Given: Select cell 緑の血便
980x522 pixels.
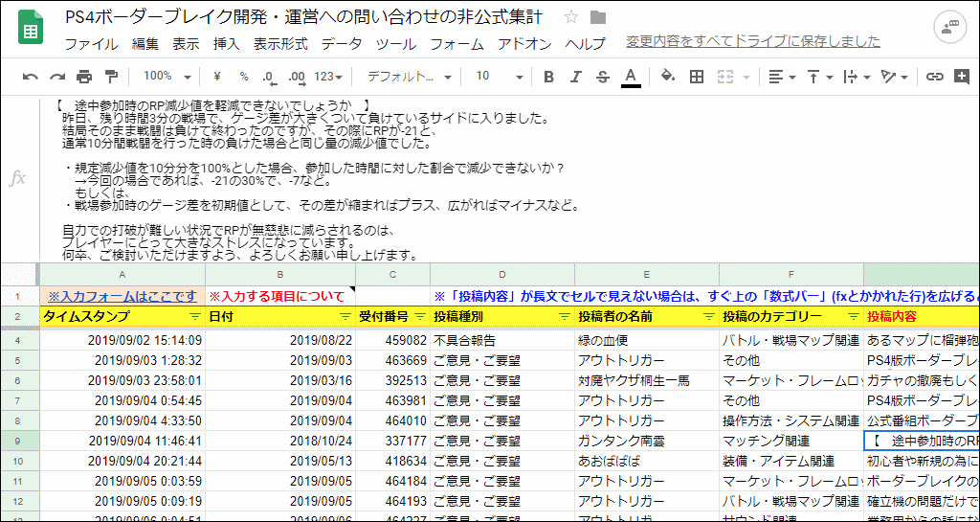Looking at the screenshot, I should 647,341.
